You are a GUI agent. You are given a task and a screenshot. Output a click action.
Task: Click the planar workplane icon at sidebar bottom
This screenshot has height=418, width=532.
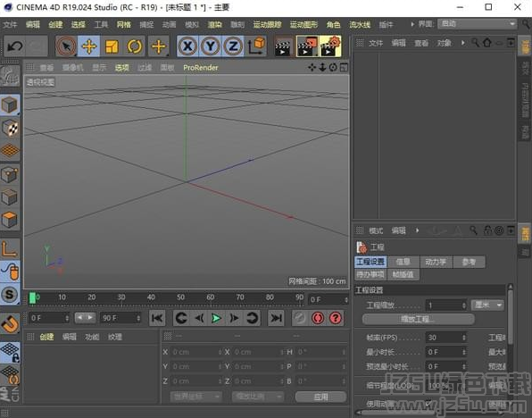tap(10, 374)
